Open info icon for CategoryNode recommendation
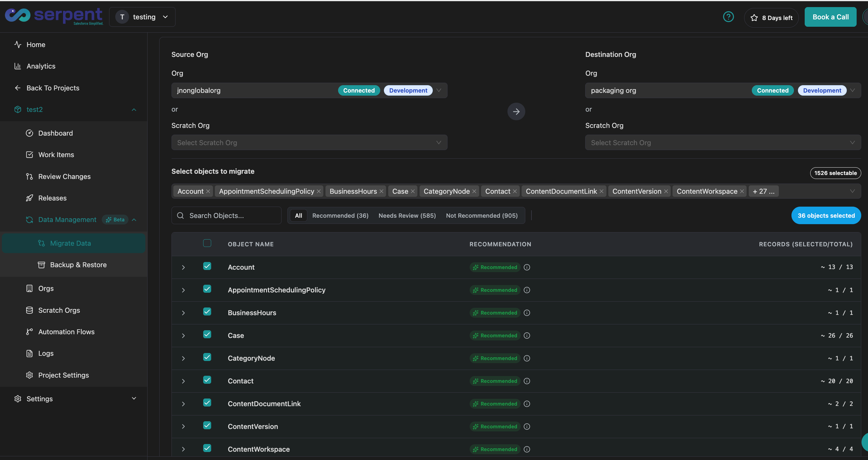Viewport: 868px width, 460px height. coord(527,358)
